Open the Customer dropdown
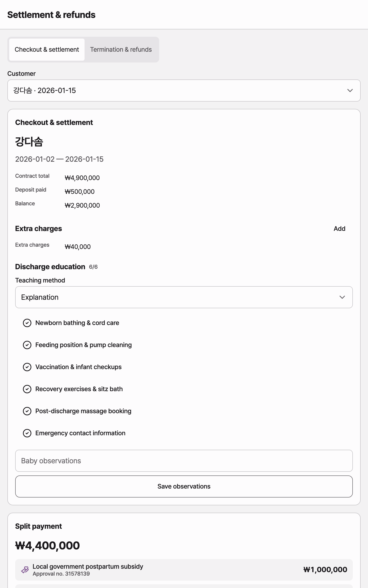Image resolution: width=368 pixels, height=588 pixels. point(184,90)
